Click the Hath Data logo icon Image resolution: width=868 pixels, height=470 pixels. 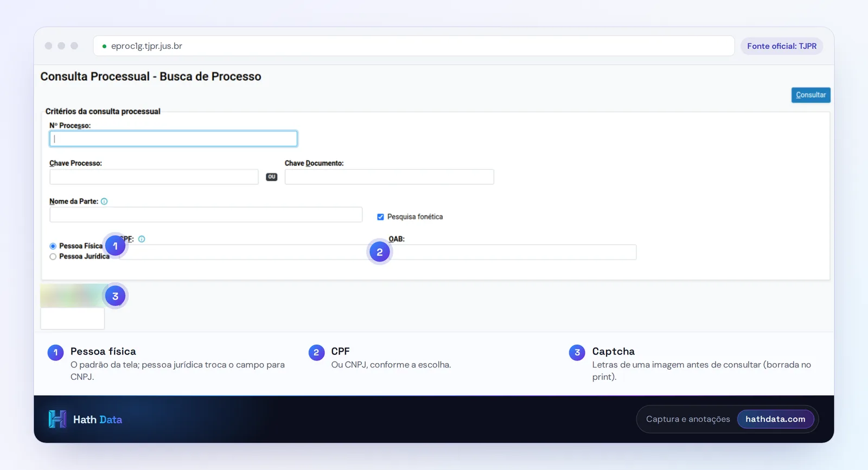(x=58, y=419)
